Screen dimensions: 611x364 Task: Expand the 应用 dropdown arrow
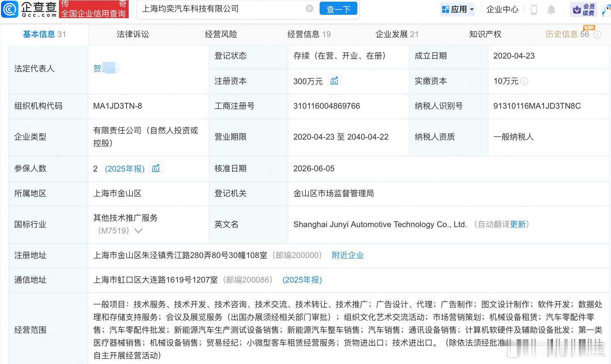[472, 9]
